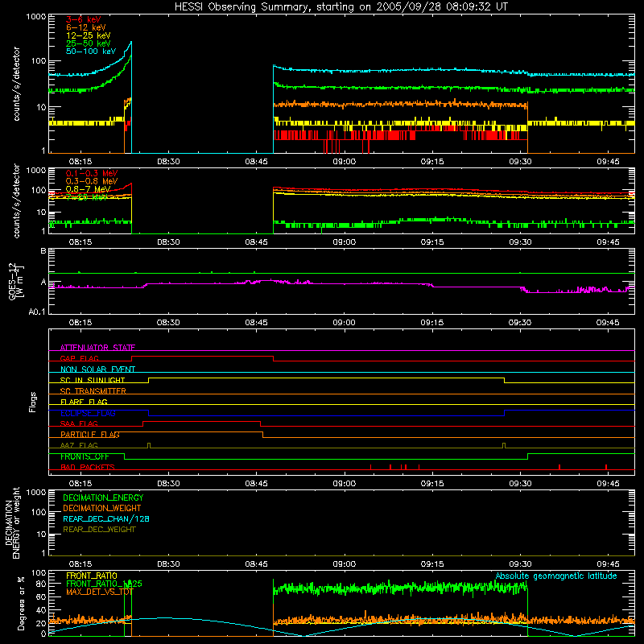Click the 0.3-0.8 MeV legend entry
The height and width of the screenshot is (644, 644).
(x=92, y=182)
